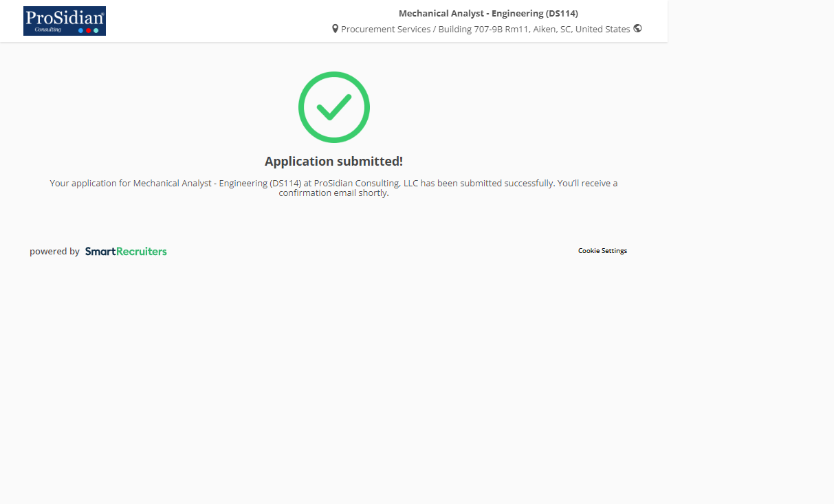The image size is (834, 504).
Task: Click "Consulting" word inside the logo
Action: 48,30
